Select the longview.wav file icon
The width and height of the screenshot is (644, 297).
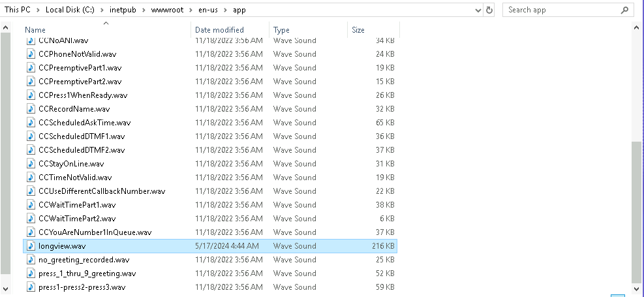coord(31,246)
